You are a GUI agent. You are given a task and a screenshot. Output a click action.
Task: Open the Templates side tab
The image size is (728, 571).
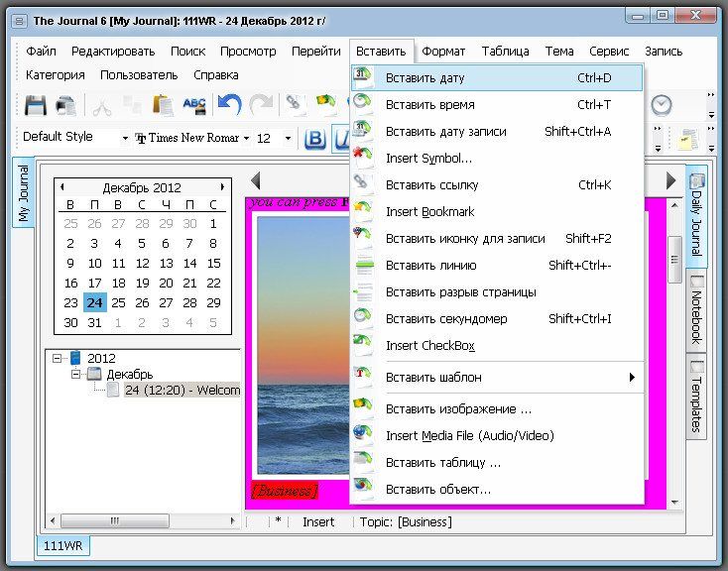coord(696,397)
